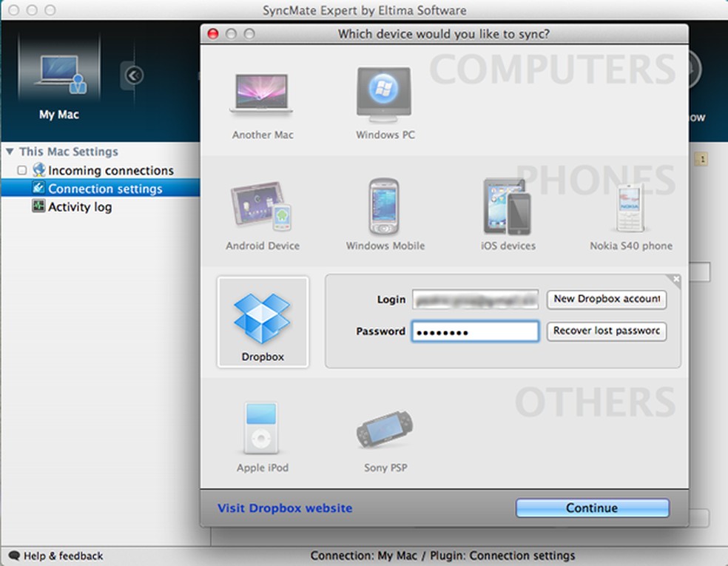Click the Help & feedback speech bubble icon
Viewport: 728px width, 566px height.
click(14, 556)
